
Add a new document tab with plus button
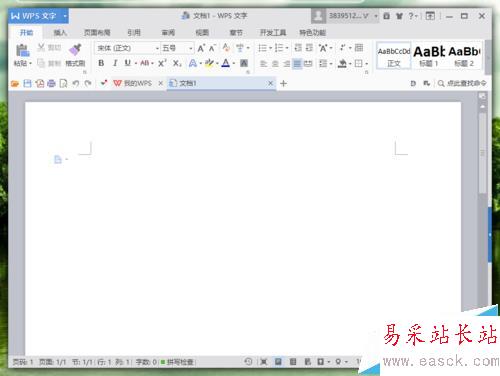[283, 83]
